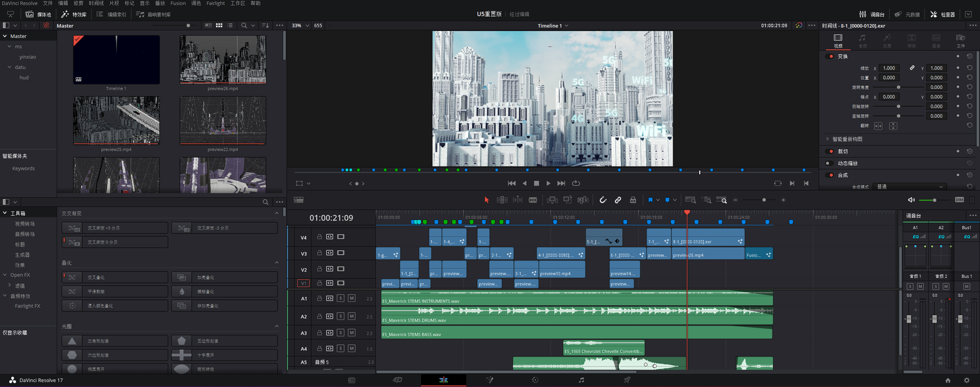Mute audio track A1
Viewport: 980px width, 387px height.
351,298
